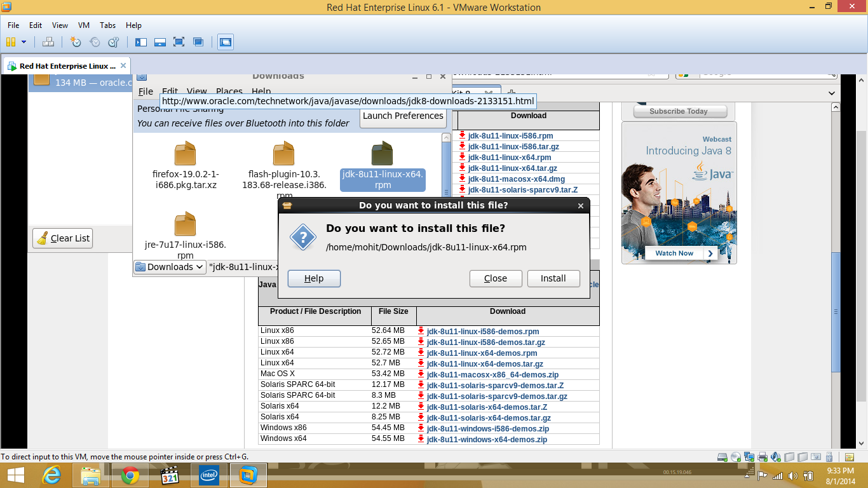Open the VMware View menu
The width and height of the screenshot is (868, 488).
[x=60, y=25]
